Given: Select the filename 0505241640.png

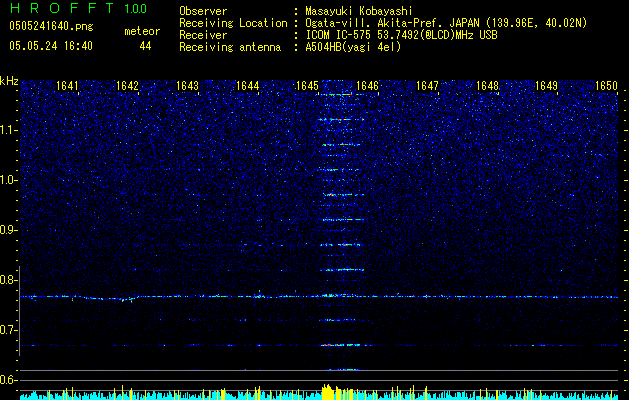Looking at the screenshot, I should tap(51, 26).
